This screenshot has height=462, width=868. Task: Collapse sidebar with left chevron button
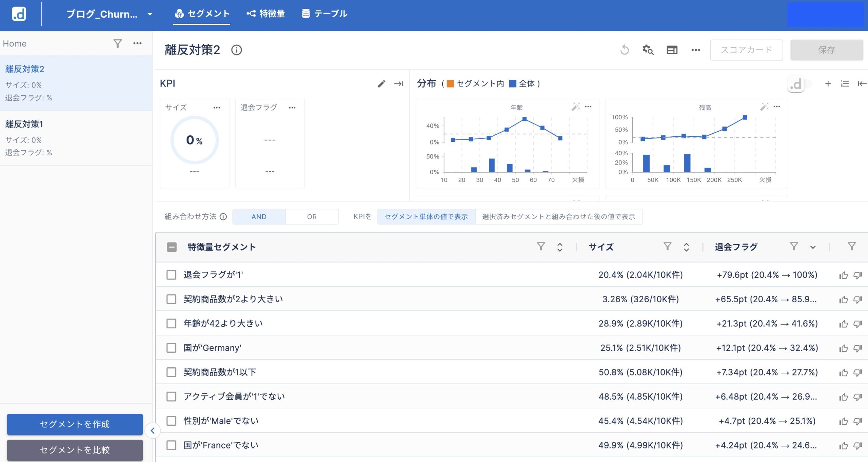(153, 430)
